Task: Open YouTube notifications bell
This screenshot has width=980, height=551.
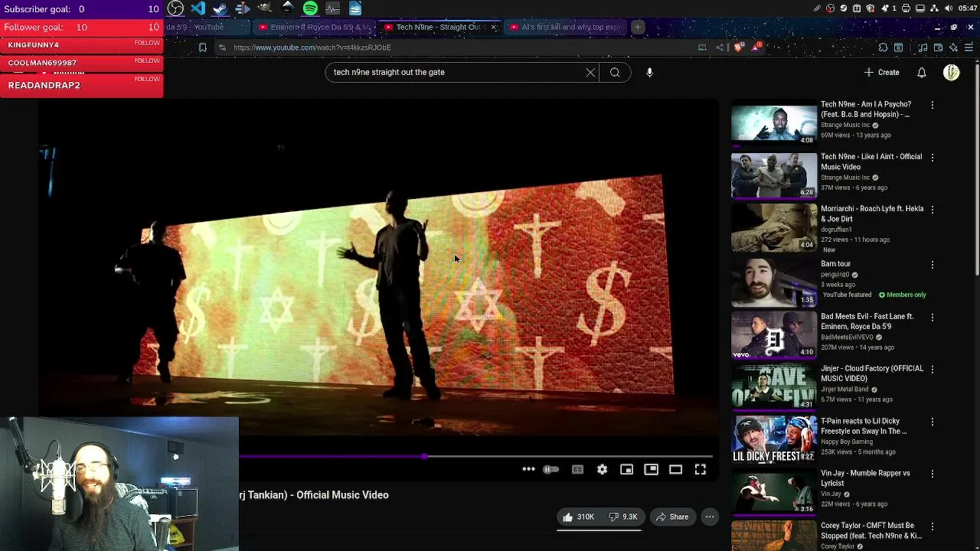Action: coord(922,73)
